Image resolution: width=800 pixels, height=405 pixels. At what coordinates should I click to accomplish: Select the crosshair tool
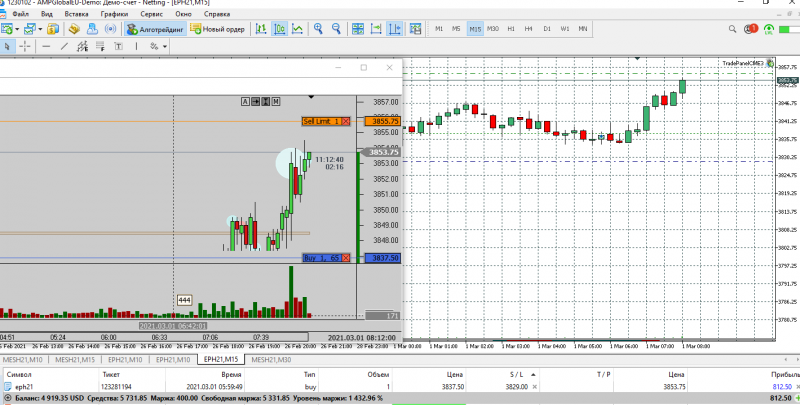[x=24, y=46]
